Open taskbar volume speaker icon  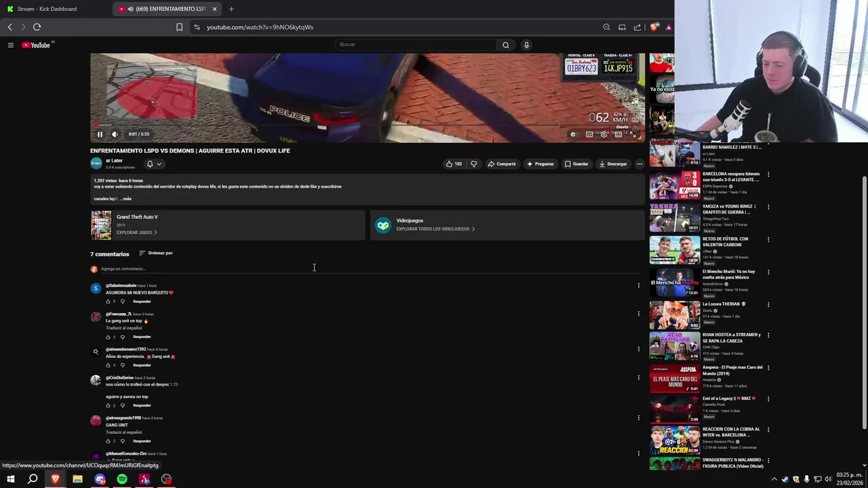(828, 479)
